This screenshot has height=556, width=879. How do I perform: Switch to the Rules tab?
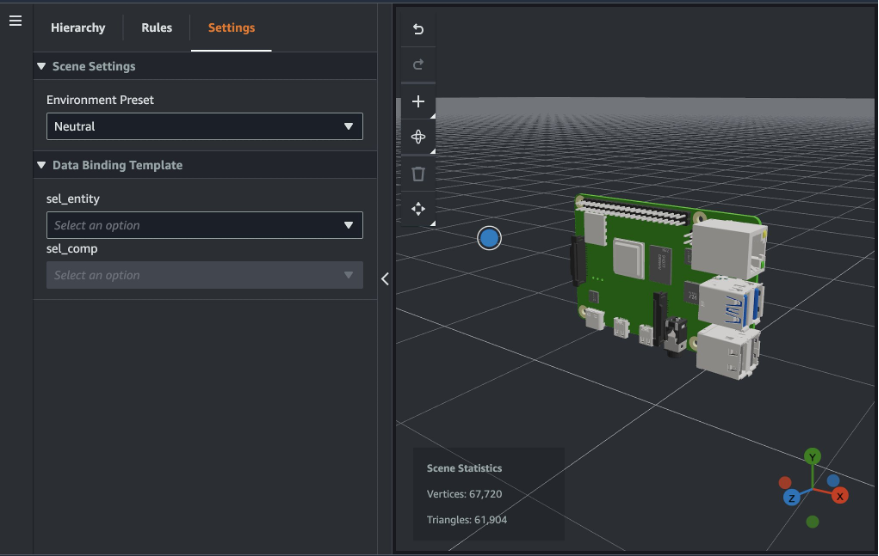157,28
